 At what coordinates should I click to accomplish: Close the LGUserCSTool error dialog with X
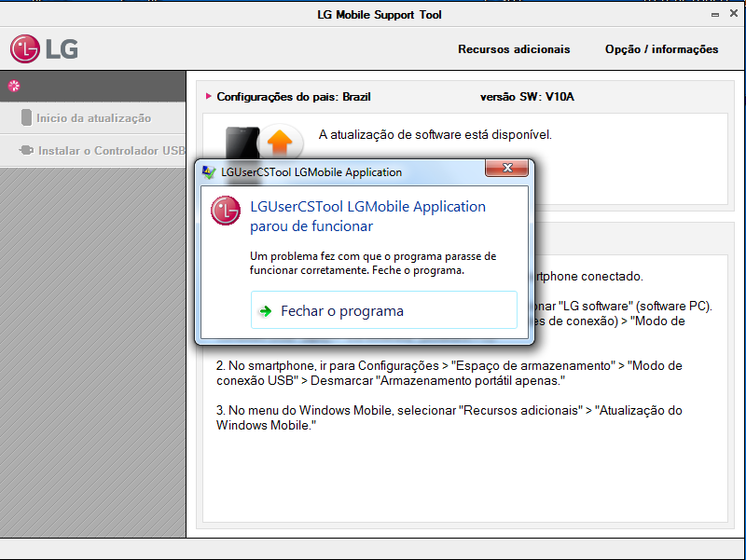click(506, 168)
